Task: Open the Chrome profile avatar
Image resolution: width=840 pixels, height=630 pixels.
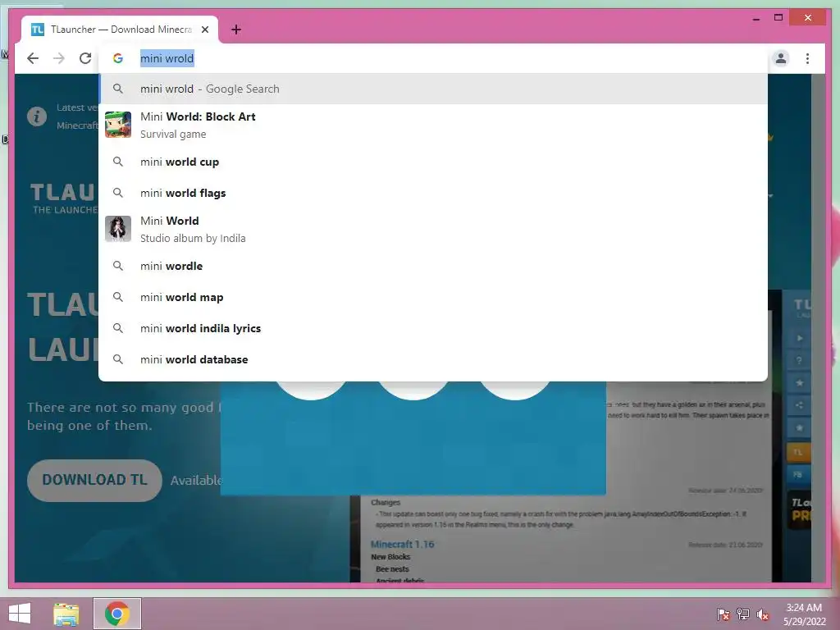Action: point(781,58)
